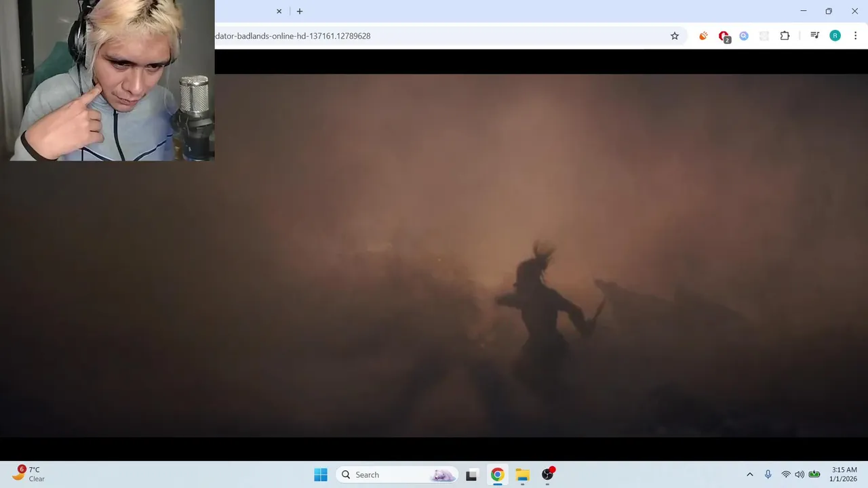Click the microphone tray icon
Viewport: 868px width, 488px height.
click(x=768, y=474)
